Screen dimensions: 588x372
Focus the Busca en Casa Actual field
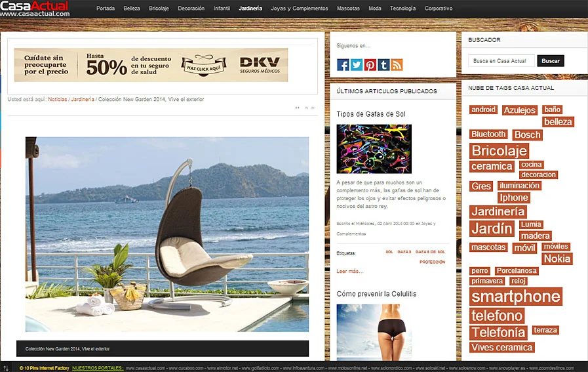(x=501, y=61)
